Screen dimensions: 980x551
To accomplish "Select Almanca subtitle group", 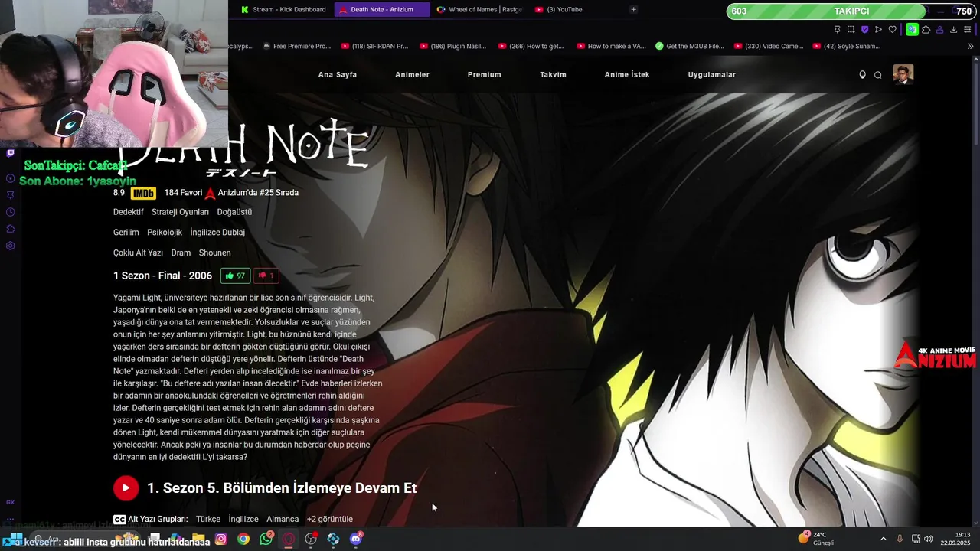I will click(x=283, y=519).
